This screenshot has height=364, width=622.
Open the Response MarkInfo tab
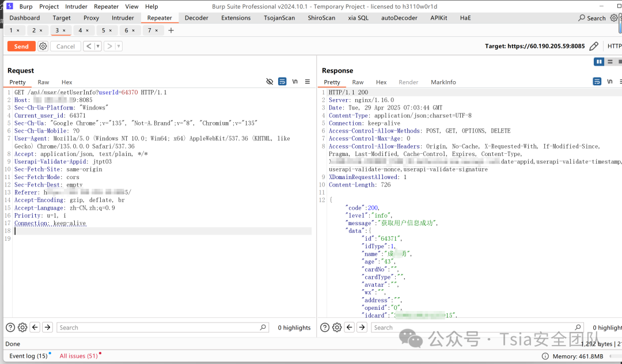pyautogui.click(x=443, y=82)
